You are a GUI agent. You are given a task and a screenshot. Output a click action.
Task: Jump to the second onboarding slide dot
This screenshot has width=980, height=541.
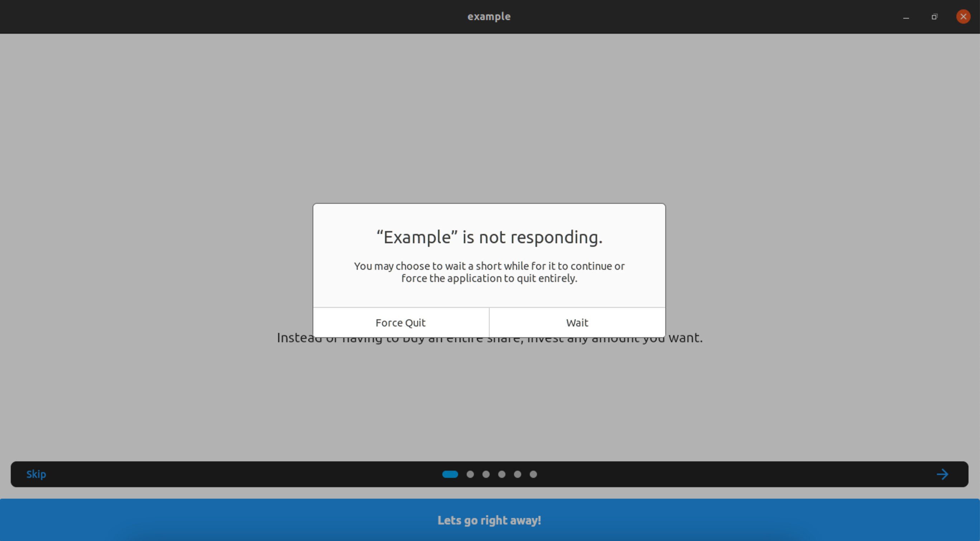point(470,474)
